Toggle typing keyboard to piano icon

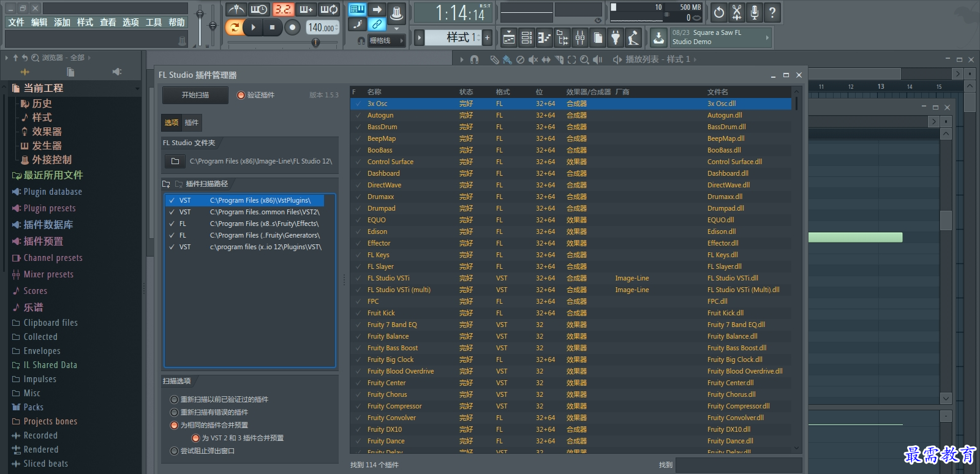pyautogui.click(x=357, y=9)
